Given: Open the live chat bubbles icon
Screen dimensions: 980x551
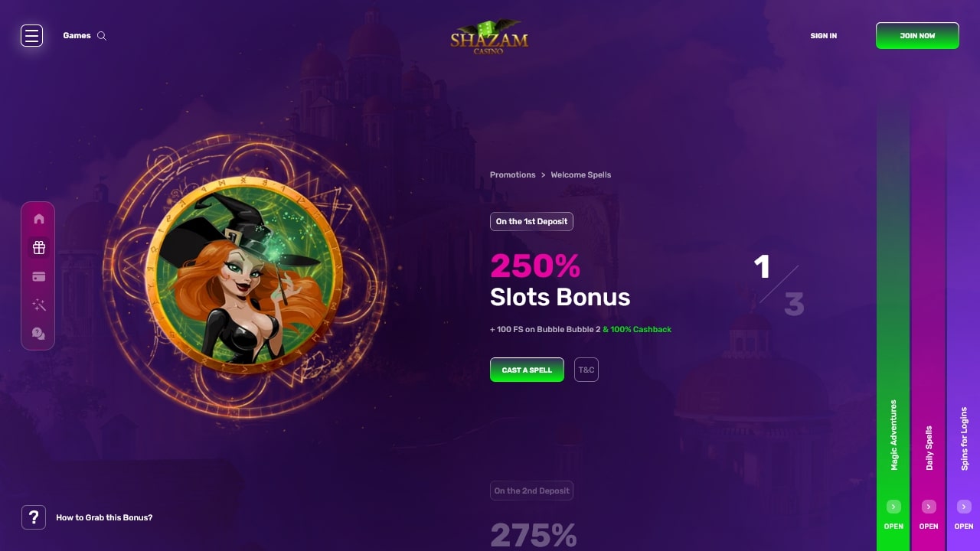Looking at the screenshot, I should pos(39,334).
